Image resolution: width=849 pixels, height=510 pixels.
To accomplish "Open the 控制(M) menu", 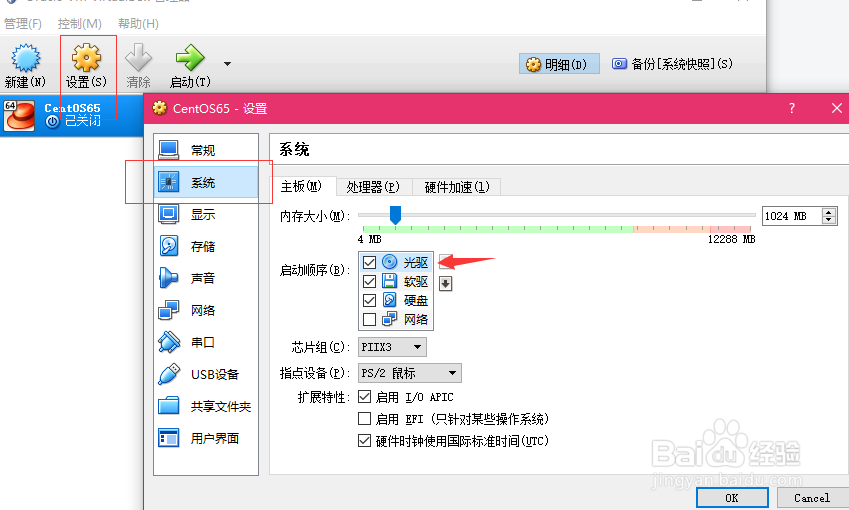I will [80, 24].
